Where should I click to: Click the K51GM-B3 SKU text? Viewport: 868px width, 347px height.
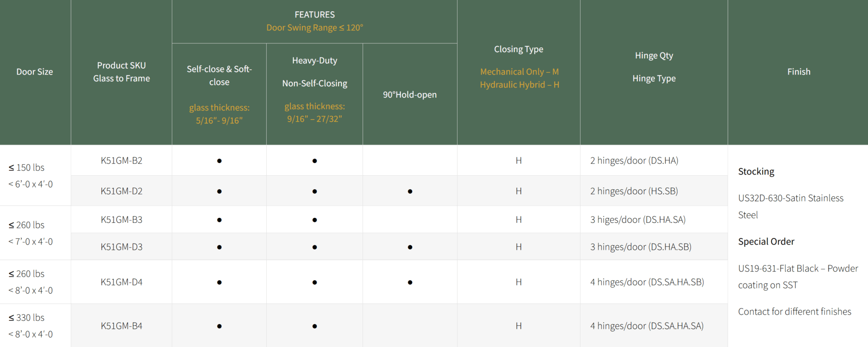pyautogui.click(x=121, y=220)
